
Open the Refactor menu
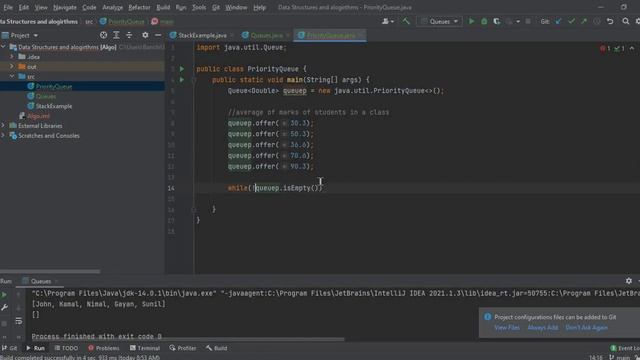[x=139, y=7]
